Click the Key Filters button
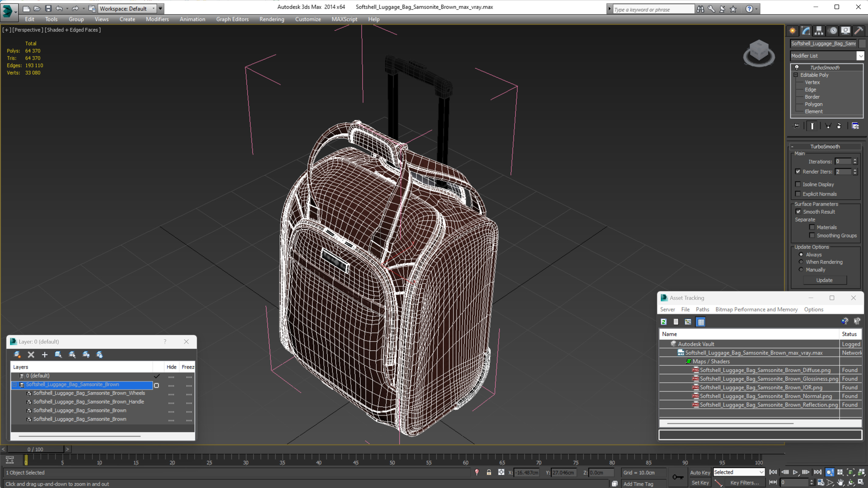868x488 pixels. (744, 482)
